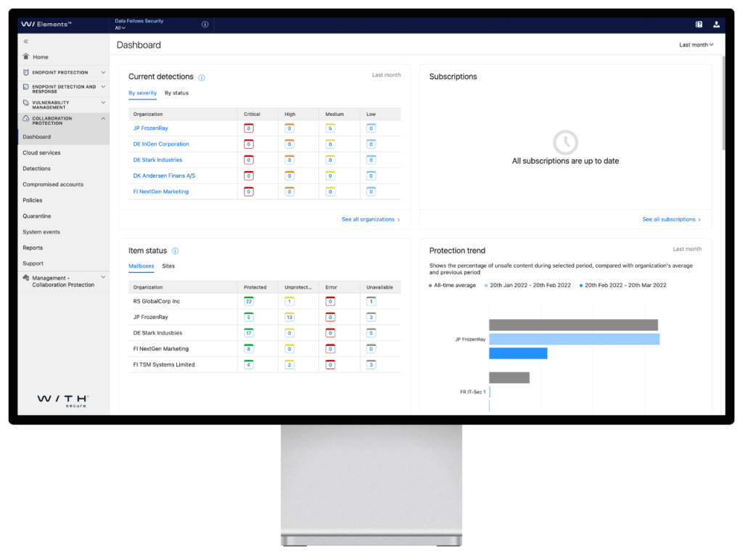The image size is (743, 560).
Task: Click JP FrozenRay's Unprotected mailboxes badge
Action: pyautogui.click(x=290, y=317)
